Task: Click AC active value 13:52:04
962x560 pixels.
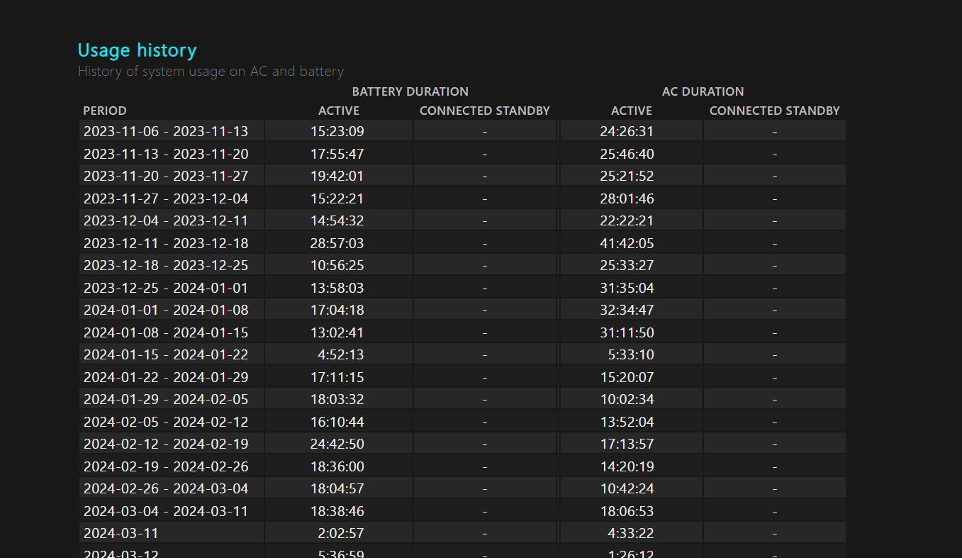Action: coord(627,422)
